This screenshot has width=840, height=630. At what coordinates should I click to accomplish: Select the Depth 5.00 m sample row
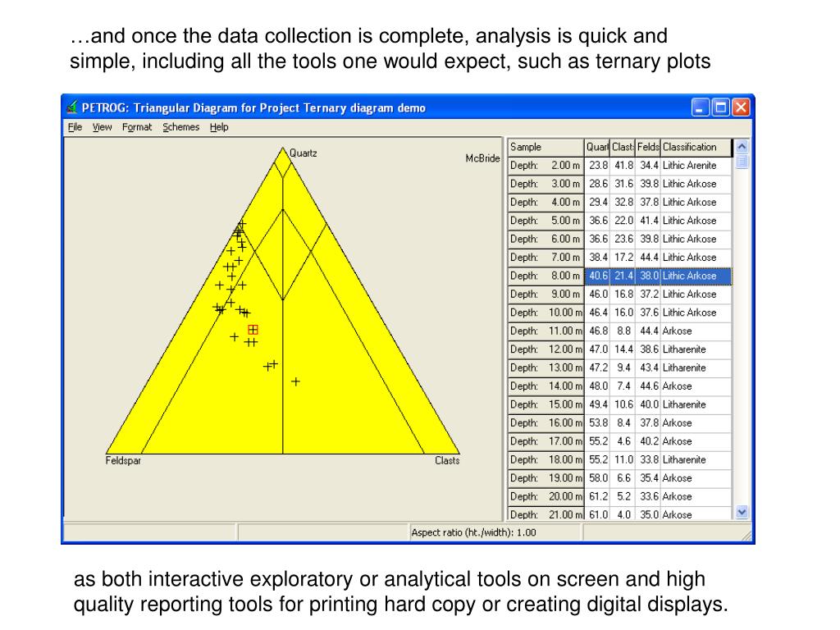coord(619,221)
